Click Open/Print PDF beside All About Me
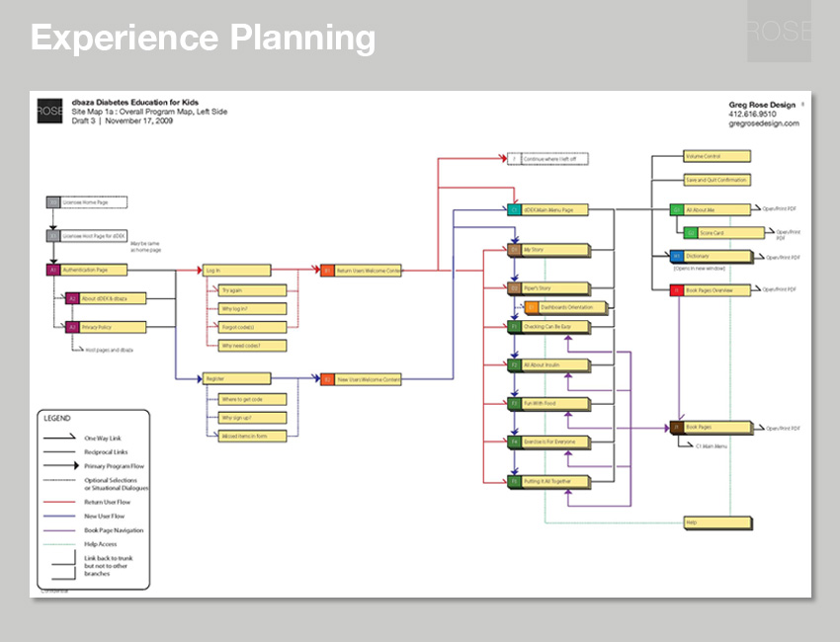Screen dimensions: 840x642 [x=780, y=208]
